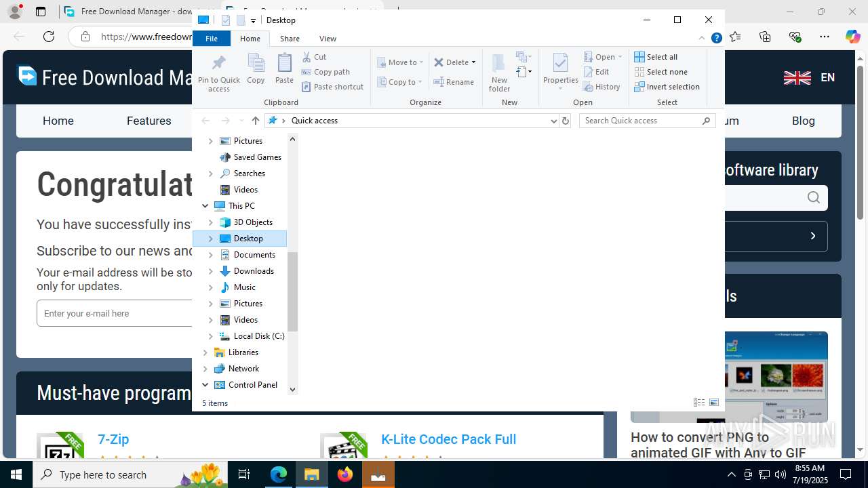This screenshot has width=868, height=488.
Task: Refresh the Quick access location
Action: pos(566,121)
